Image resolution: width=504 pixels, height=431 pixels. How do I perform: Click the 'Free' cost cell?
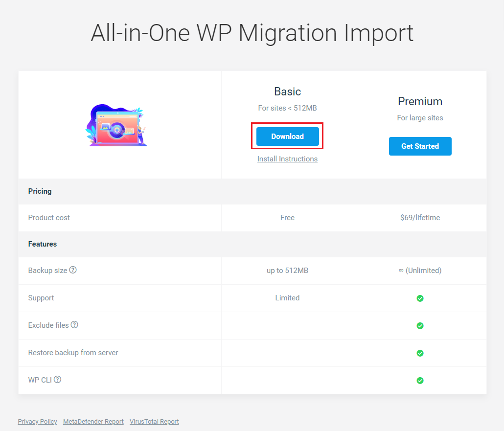(287, 218)
